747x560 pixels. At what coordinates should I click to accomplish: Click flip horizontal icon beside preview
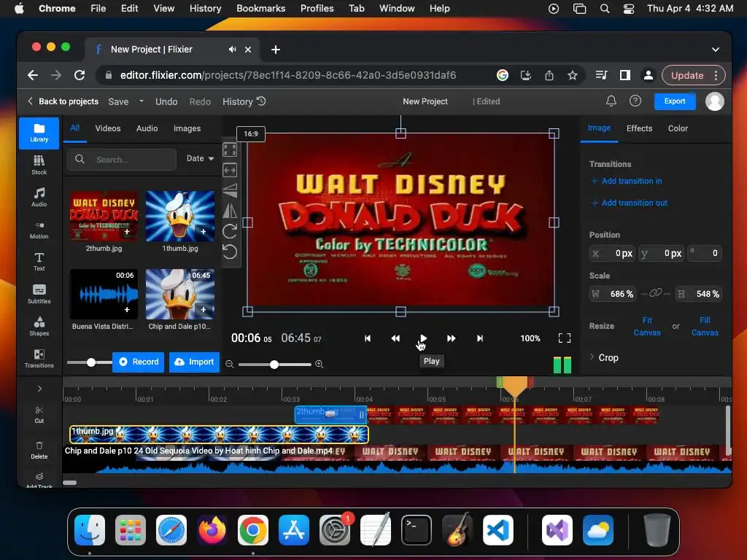pos(230,211)
